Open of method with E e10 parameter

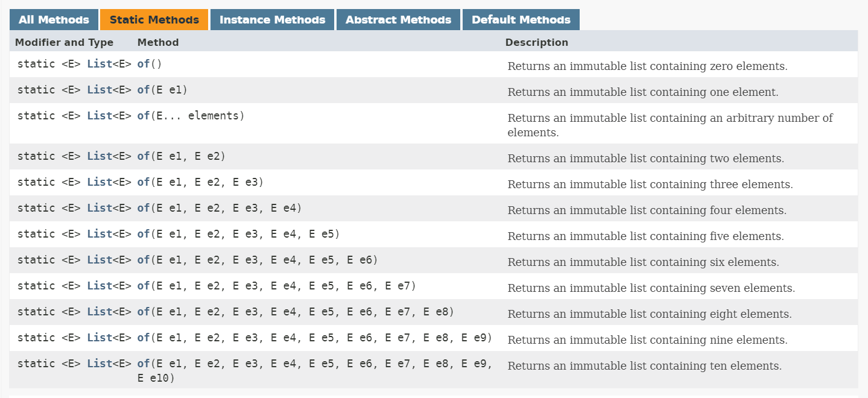coord(144,364)
